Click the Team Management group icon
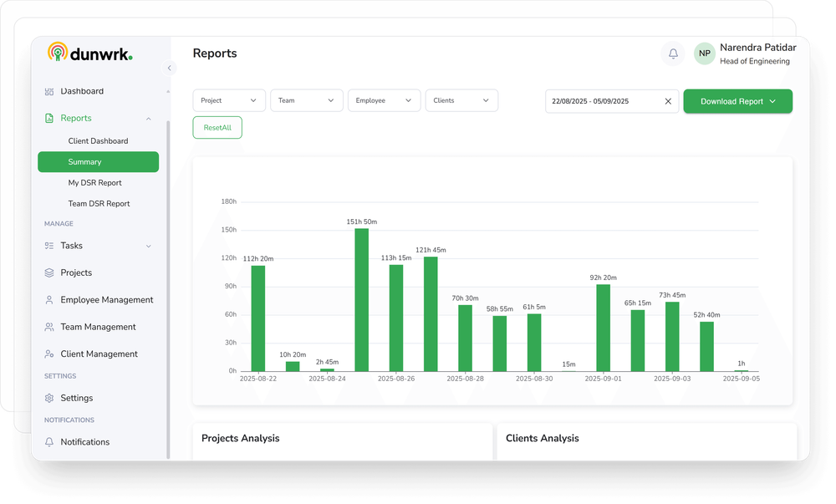 pos(49,327)
